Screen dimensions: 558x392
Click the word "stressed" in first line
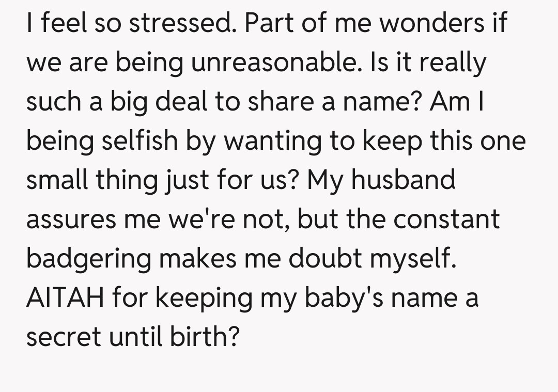tap(181, 25)
